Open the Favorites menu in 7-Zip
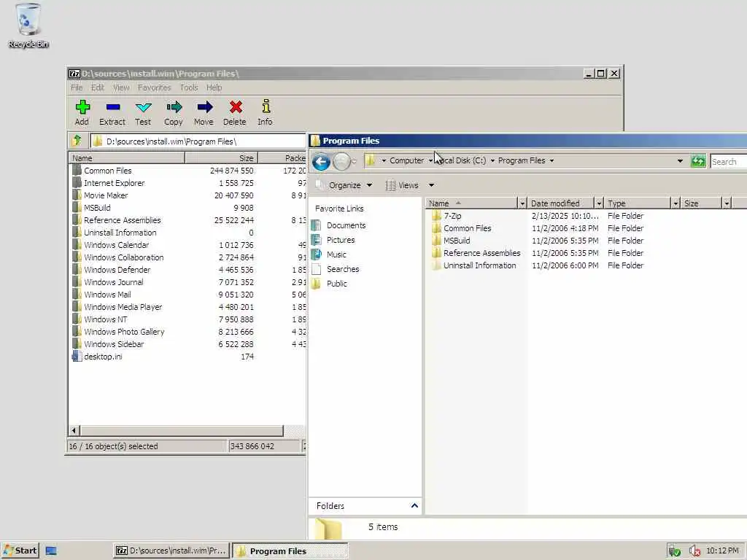747x560 pixels. pyautogui.click(x=155, y=87)
